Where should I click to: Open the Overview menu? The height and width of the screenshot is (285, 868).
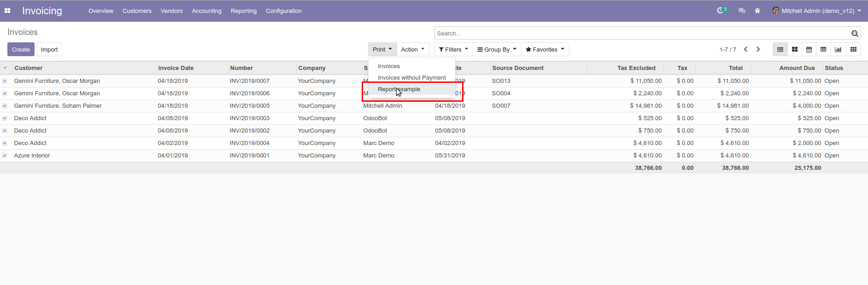coord(101,11)
